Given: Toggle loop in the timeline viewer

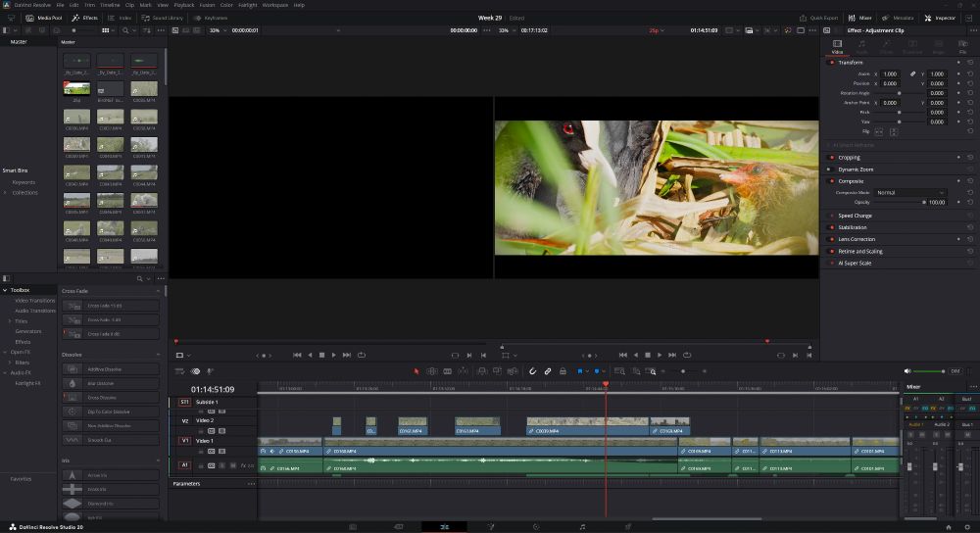Looking at the screenshot, I should click(687, 355).
